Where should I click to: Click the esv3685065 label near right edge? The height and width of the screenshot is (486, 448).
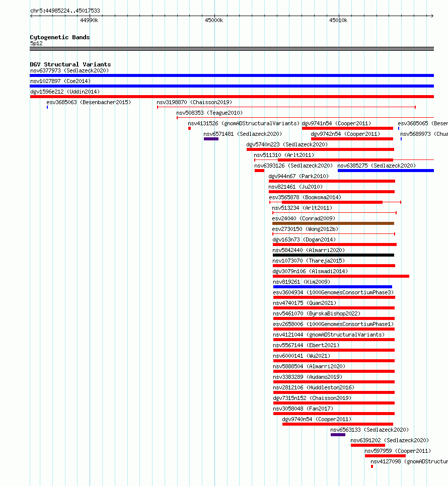[423, 123]
